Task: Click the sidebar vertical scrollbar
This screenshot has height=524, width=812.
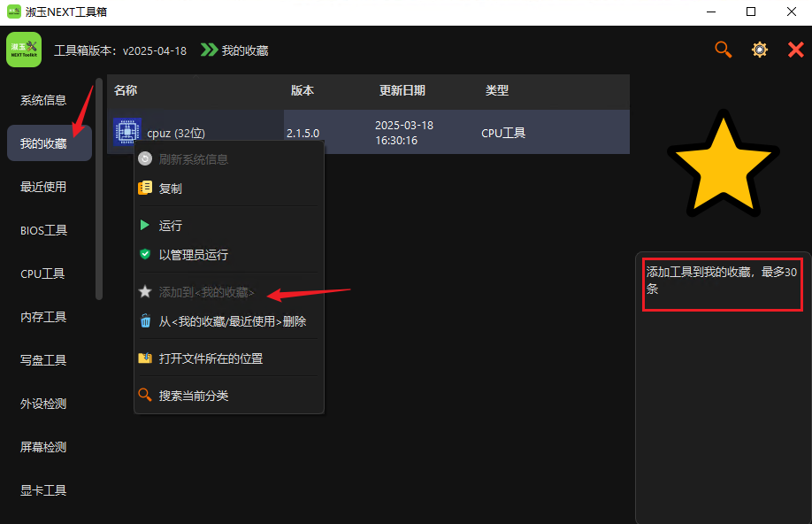Action: [99, 186]
